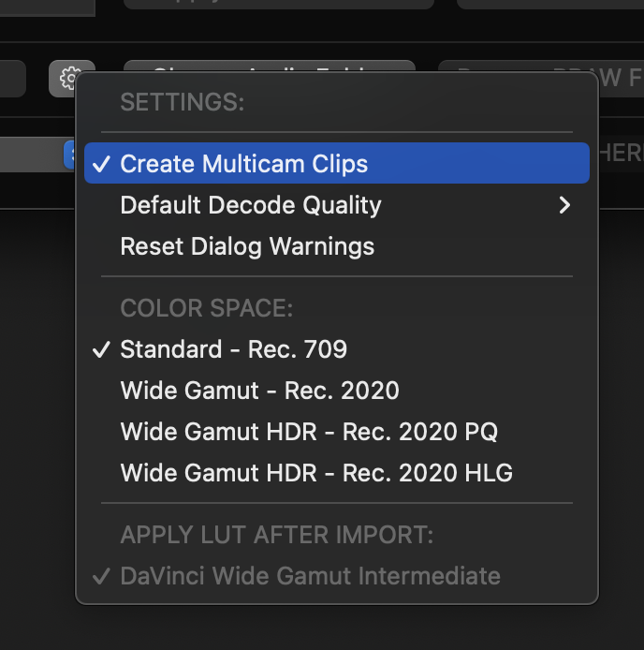Toggle Create Multicam Clips option
The image size is (644, 650).
243,164
